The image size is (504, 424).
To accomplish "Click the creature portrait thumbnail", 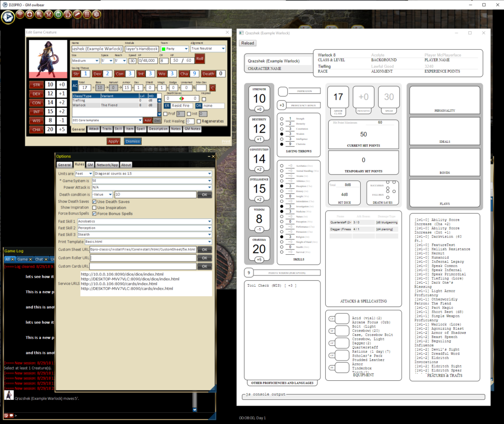I will (x=48, y=59).
